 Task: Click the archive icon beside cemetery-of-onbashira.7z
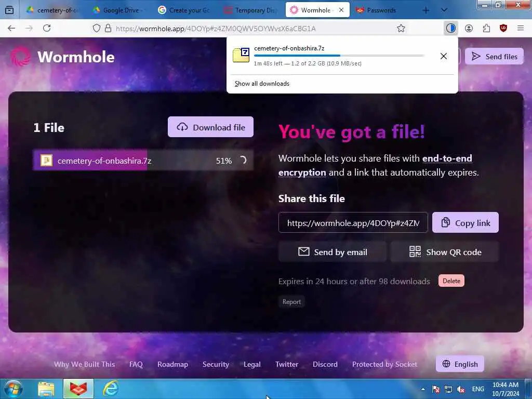pyautogui.click(x=46, y=160)
